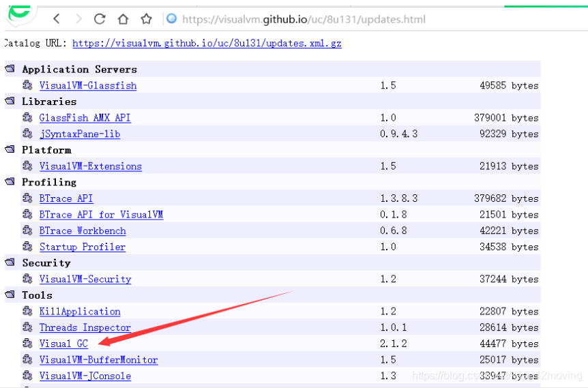588x388 pixels.
Task: Select the 25017 bytes size text
Action: point(510,359)
